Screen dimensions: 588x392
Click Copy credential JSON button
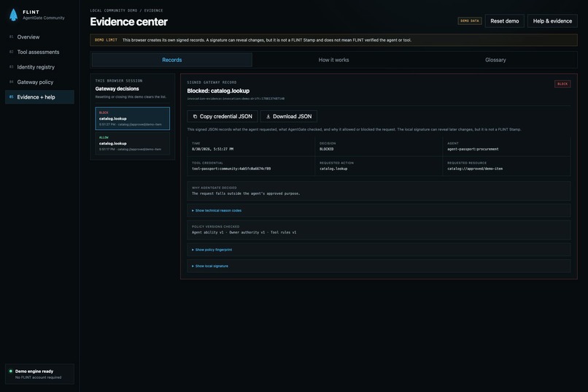coord(223,117)
